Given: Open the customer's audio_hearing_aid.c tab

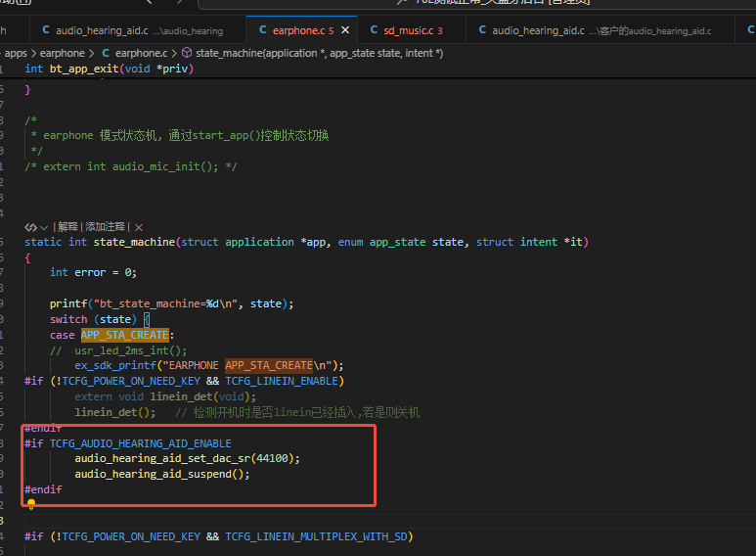Looking at the screenshot, I should click(600, 30).
